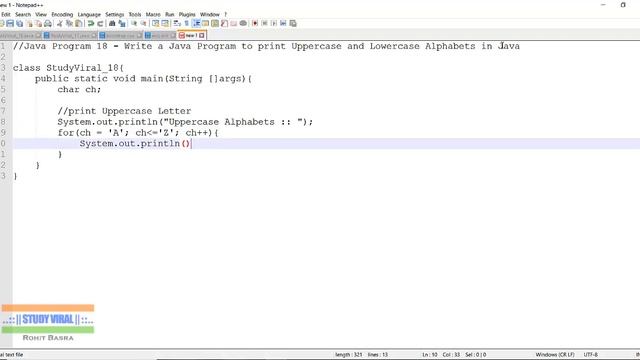Click the Print toolbar icon

[x=47, y=23]
